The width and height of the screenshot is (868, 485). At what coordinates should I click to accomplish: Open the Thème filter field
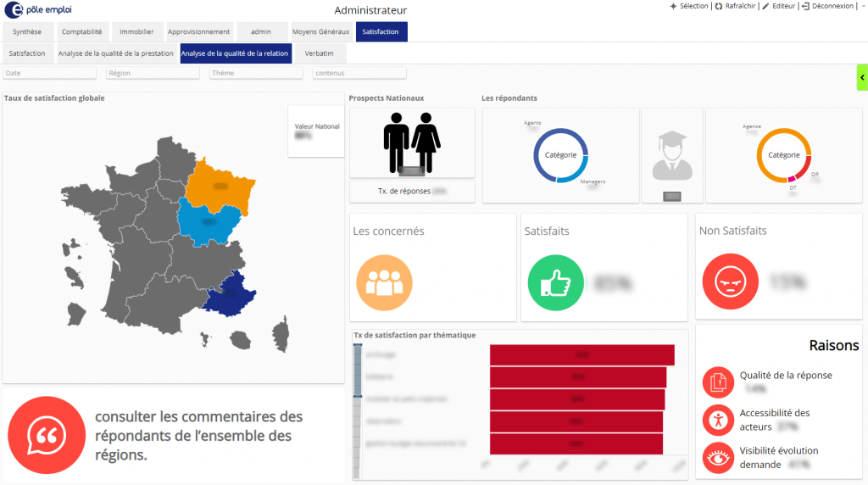click(256, 73)
